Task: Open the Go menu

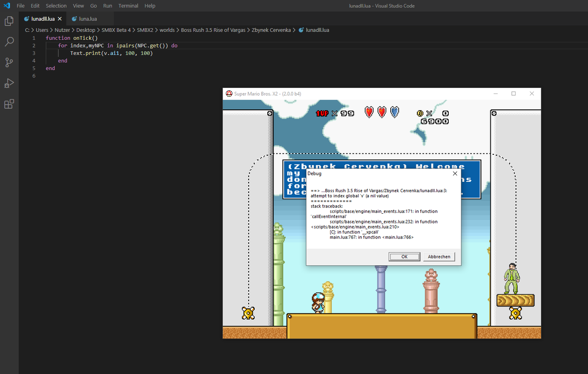Action: (x=93, y=6)
